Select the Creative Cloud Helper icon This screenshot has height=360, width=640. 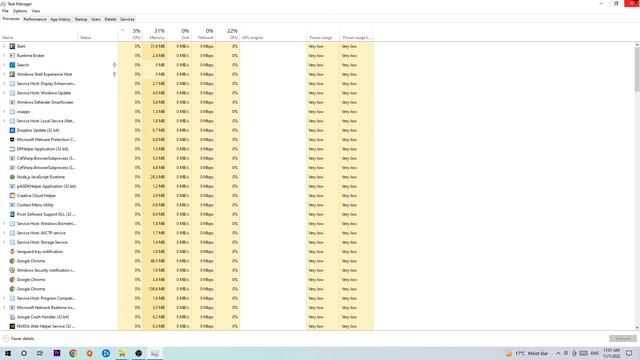click(12, 196)
